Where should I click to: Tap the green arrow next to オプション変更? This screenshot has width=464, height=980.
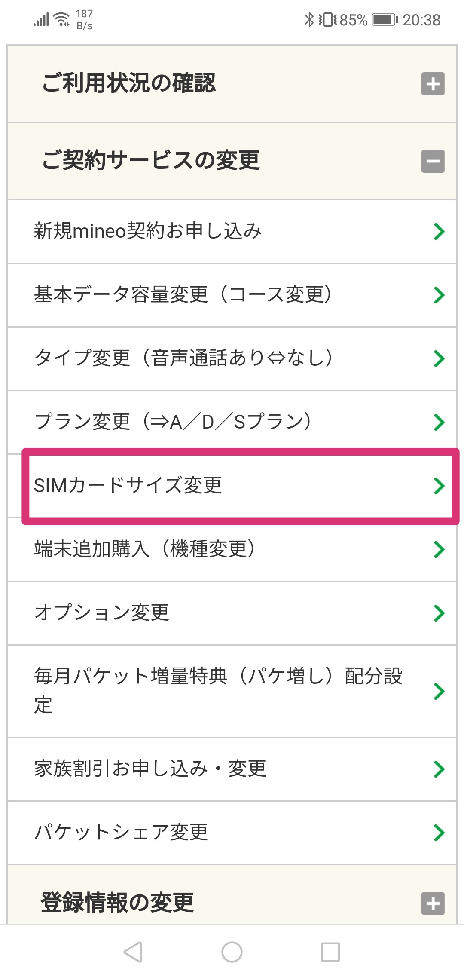(x=439, y=613)
